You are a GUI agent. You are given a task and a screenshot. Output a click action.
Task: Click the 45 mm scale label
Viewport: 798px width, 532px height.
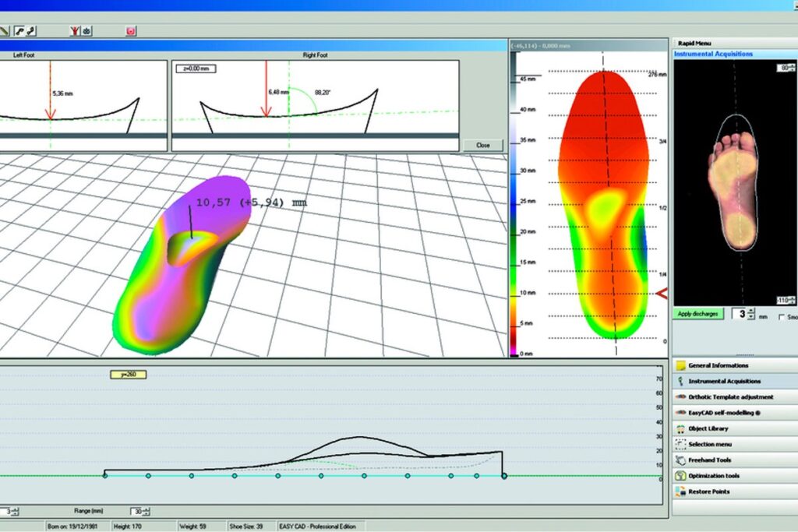528,79
